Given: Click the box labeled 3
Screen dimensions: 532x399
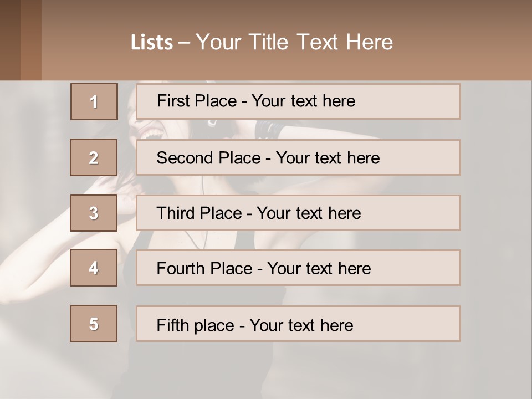Looking at the screenshot, I should tap(94, 213).
